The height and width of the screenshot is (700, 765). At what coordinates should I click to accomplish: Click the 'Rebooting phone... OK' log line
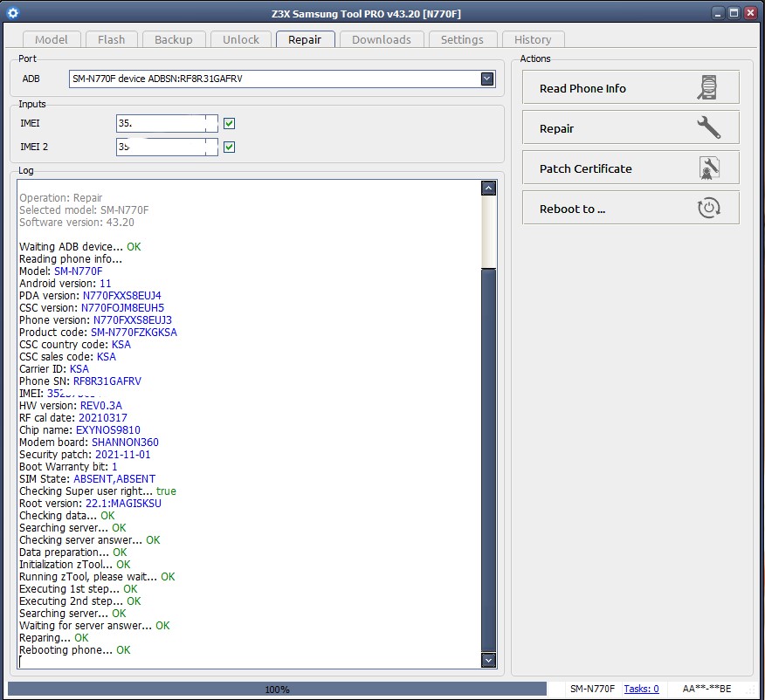coord(74,649)
